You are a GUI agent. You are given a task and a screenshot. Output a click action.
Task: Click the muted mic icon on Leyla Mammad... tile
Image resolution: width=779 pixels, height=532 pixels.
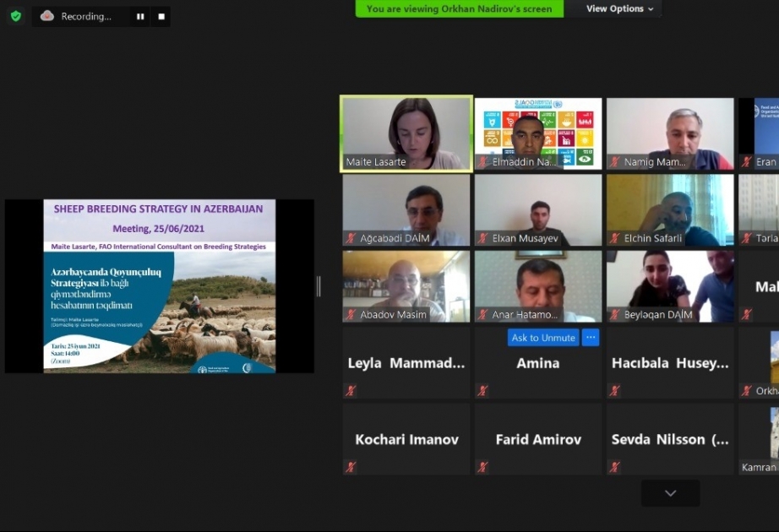click(351, 391)
